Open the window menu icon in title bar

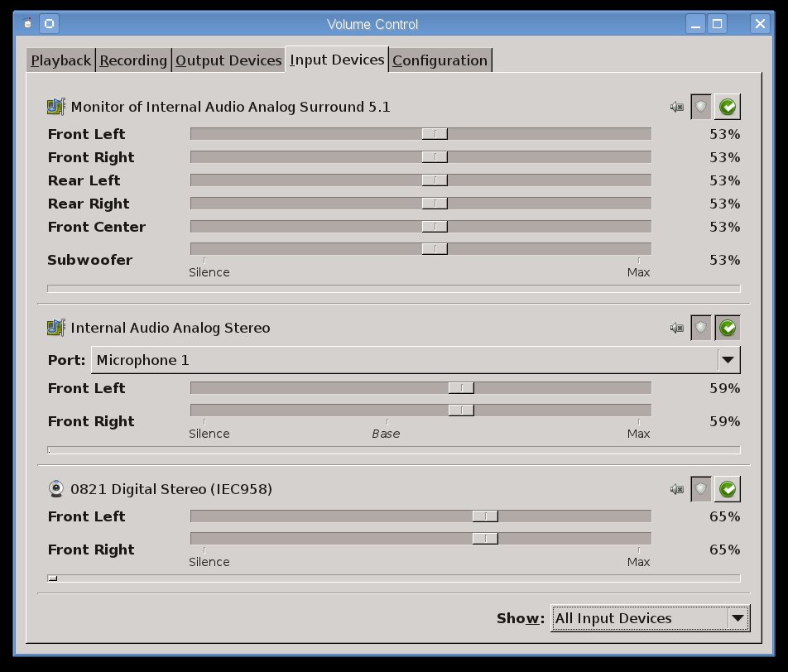[x=27, y=24]
